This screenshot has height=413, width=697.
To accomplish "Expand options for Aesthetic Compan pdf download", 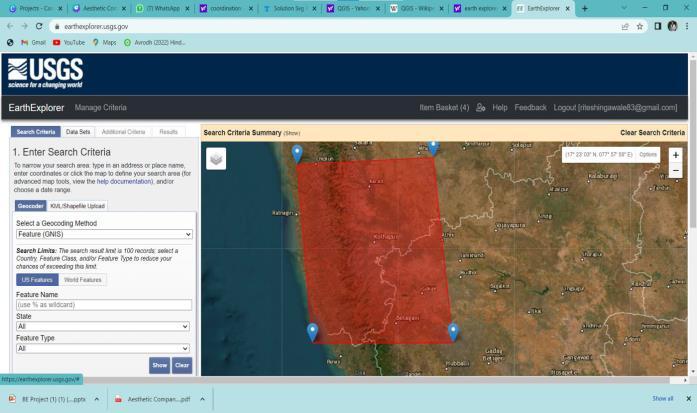I will (202, 399).
